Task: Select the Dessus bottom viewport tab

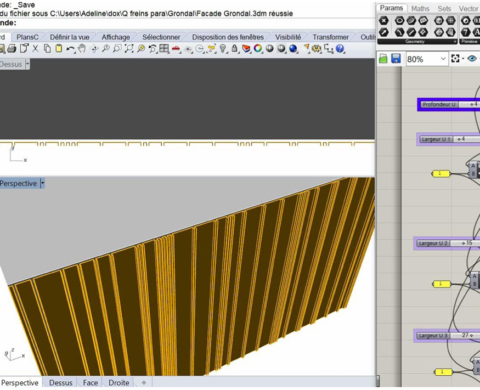Action: click(x=61, y=383)
